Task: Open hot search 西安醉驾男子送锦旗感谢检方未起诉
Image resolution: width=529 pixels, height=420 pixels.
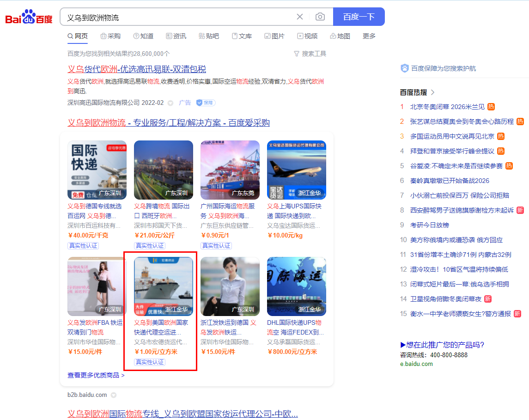Action: (x=462, y=210)
